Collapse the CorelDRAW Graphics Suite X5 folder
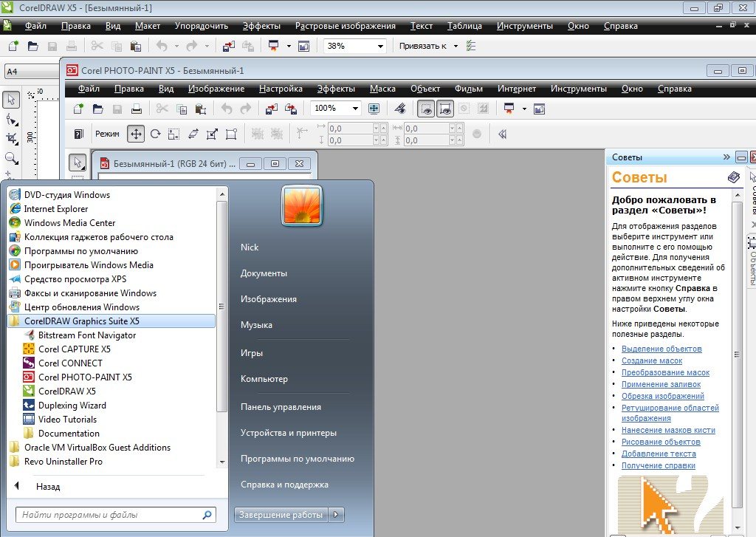 [81, 321]
